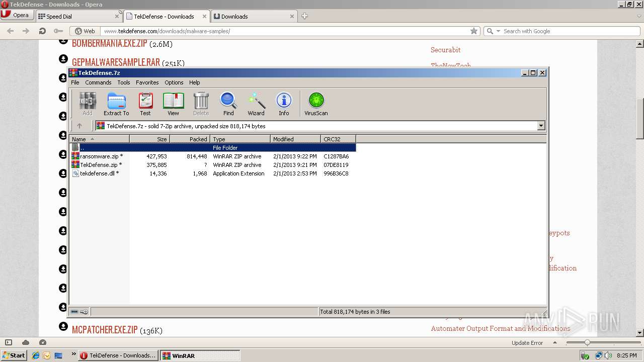This screenshot has height=362, width=644.
Task: Select the TekDefense.zip file row
Action: (x=213, y=165)
